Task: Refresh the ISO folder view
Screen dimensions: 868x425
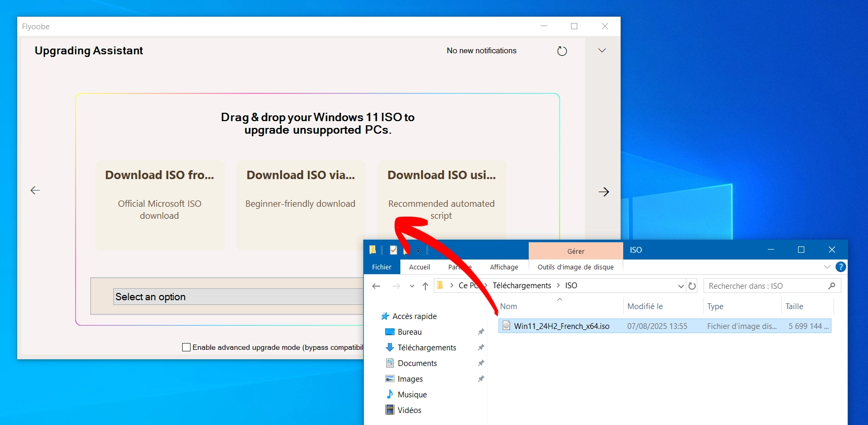Action: [x=692, y=286]
